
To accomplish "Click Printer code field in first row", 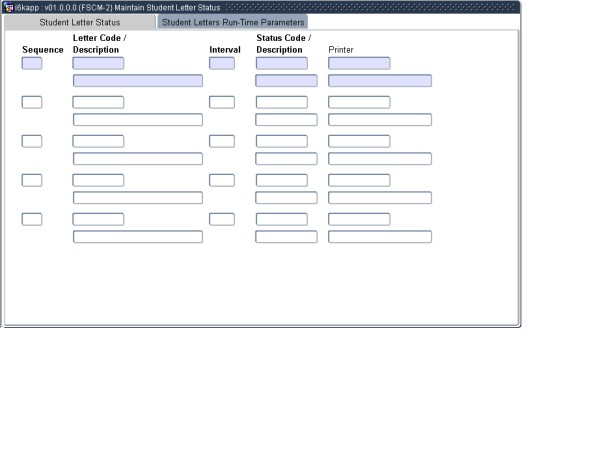I will tap(359, 63).
